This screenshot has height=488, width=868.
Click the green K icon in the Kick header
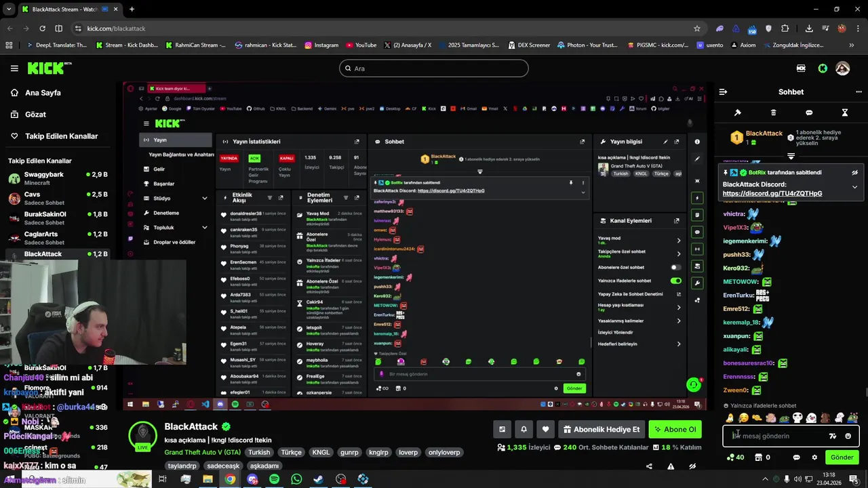point(823,68)
